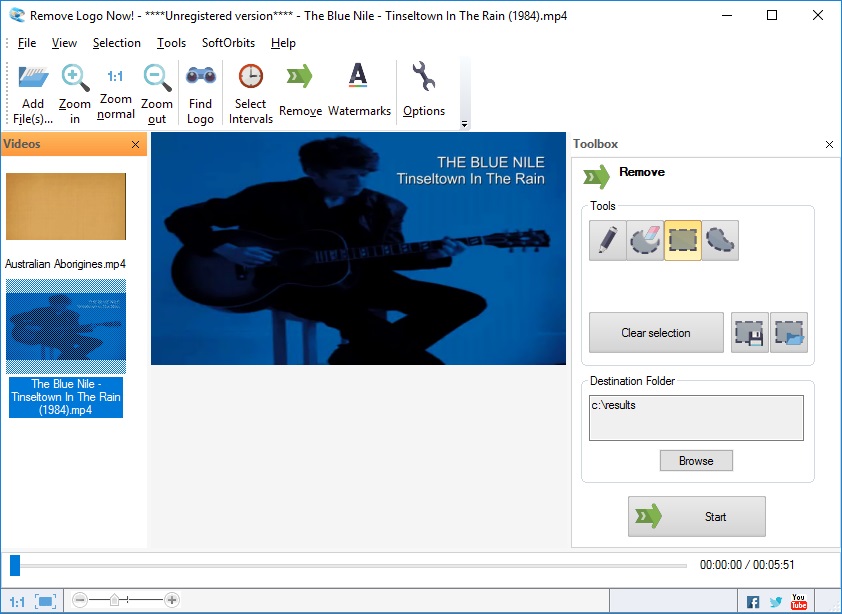
Task: Click the Start button
Action: 697,516
